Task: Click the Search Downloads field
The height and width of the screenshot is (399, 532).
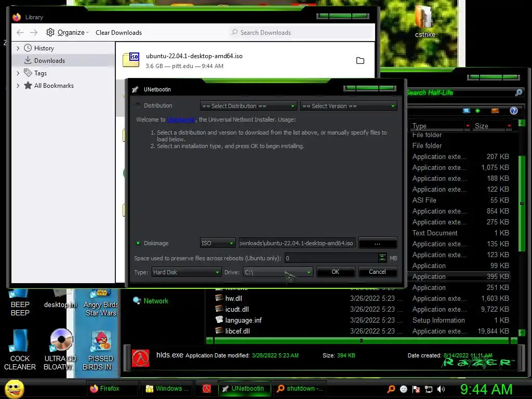Action: click(300, 33)
